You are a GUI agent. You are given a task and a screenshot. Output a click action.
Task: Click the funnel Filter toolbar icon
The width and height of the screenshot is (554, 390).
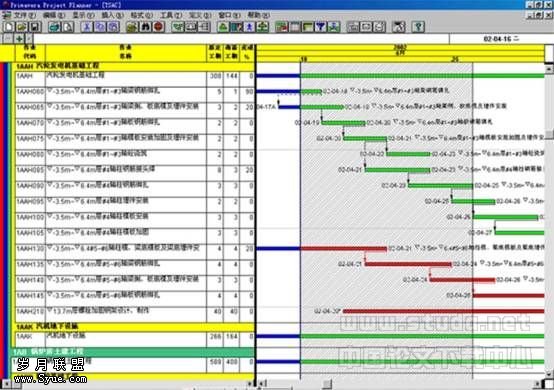(321, 27)
